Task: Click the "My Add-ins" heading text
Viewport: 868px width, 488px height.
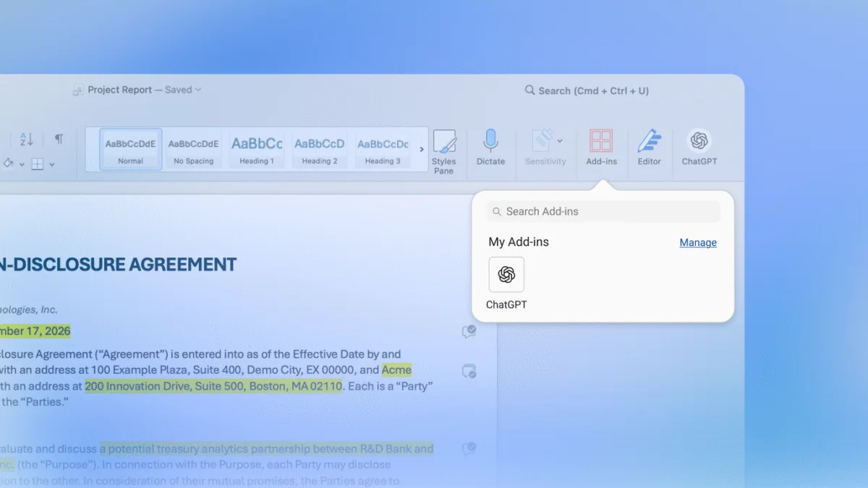Action: (x=519, y=242)
